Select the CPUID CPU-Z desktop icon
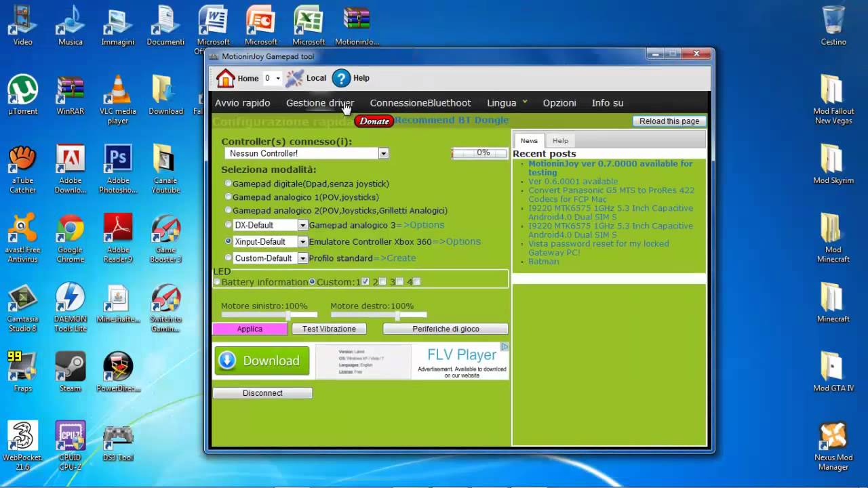Viewport: 868px width, 488px height. [x=71, y=445]
